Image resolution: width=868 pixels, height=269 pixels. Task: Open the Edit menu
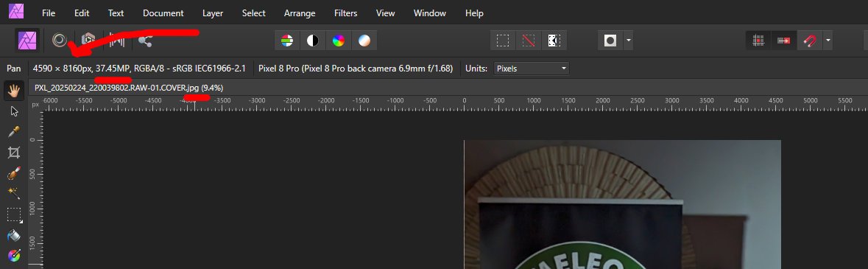(x=82, y=13)
